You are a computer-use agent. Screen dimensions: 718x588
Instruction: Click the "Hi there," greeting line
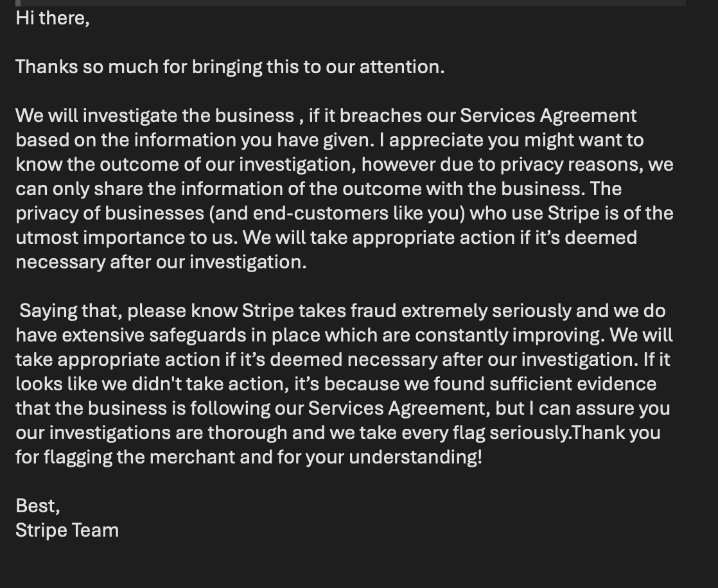pyautogui.click(x=53, y=18)
